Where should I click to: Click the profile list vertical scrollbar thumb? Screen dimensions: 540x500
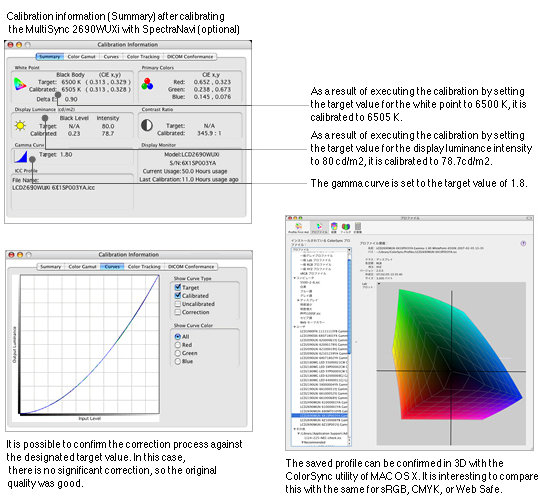click(x=349, y=306)
